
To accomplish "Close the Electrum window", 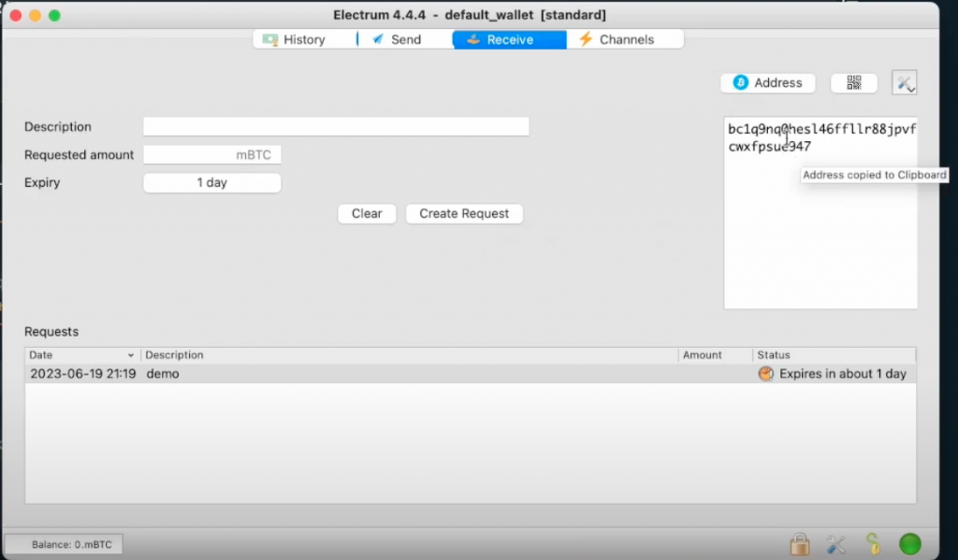I will (16, 15).
